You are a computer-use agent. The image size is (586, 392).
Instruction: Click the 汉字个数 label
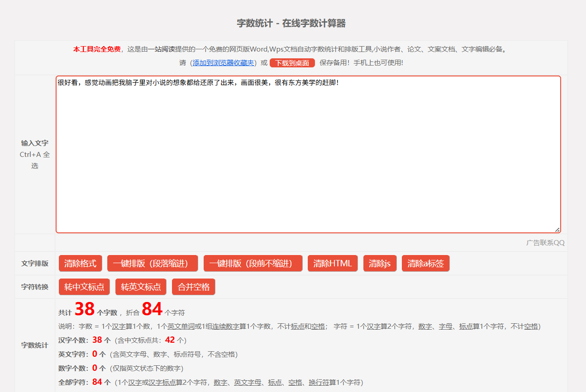point(74,340)
